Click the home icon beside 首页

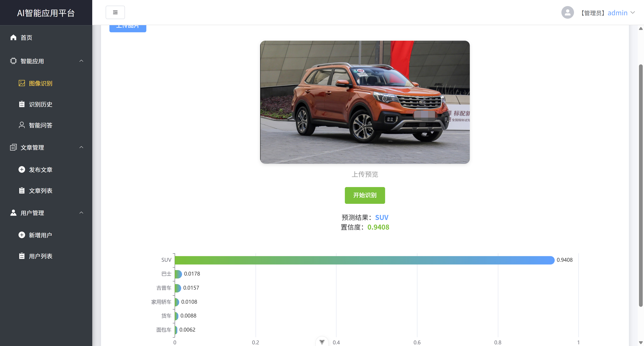point(13,38)
